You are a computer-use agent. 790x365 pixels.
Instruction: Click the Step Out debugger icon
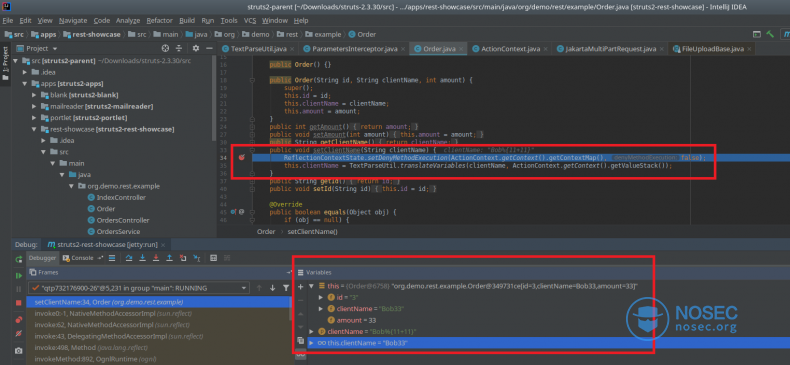click(x=170, y=258)
